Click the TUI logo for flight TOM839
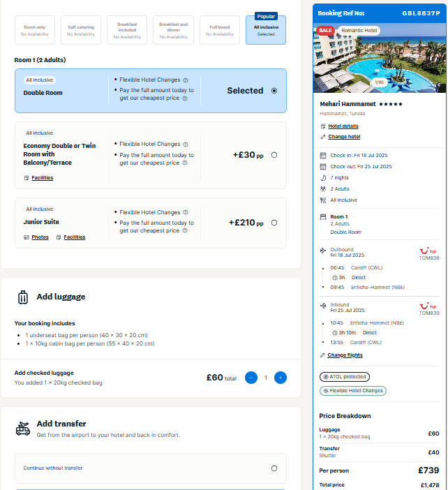This screenshot has width=448, height=490. tap(428, 306)
